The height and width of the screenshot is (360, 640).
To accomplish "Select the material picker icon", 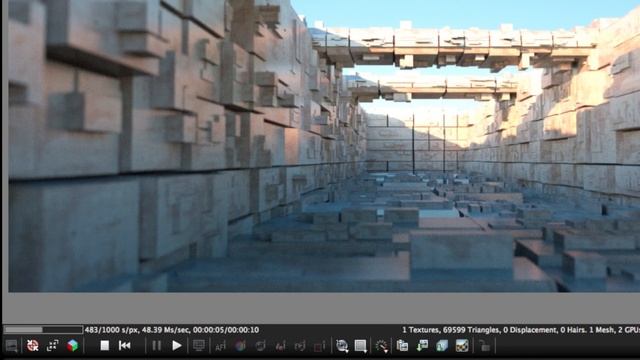I will (x=260, y=346).
